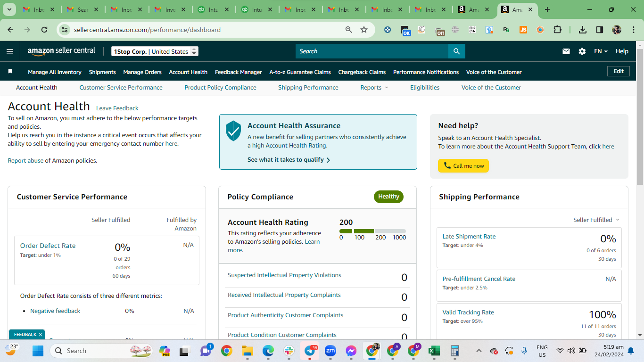The height and width of the screenshot is (362, 644).
Task: Open the mail envelope messages icon
Action: coord(566,51)
